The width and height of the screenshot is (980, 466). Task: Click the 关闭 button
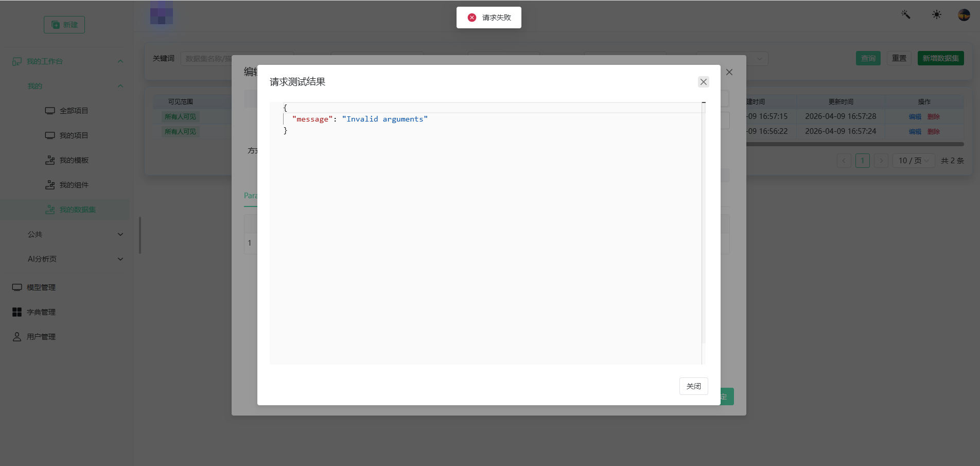[693, 386]
